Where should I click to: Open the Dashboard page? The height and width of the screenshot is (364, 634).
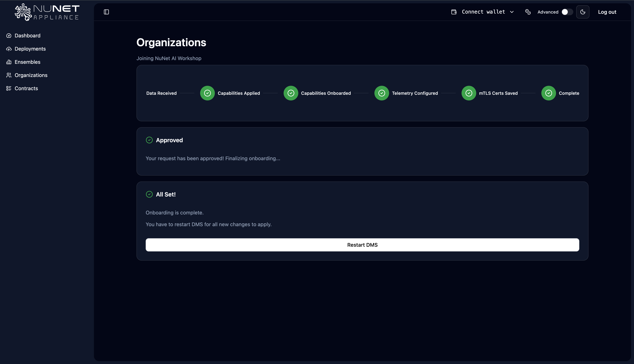[x=27, y=36]
